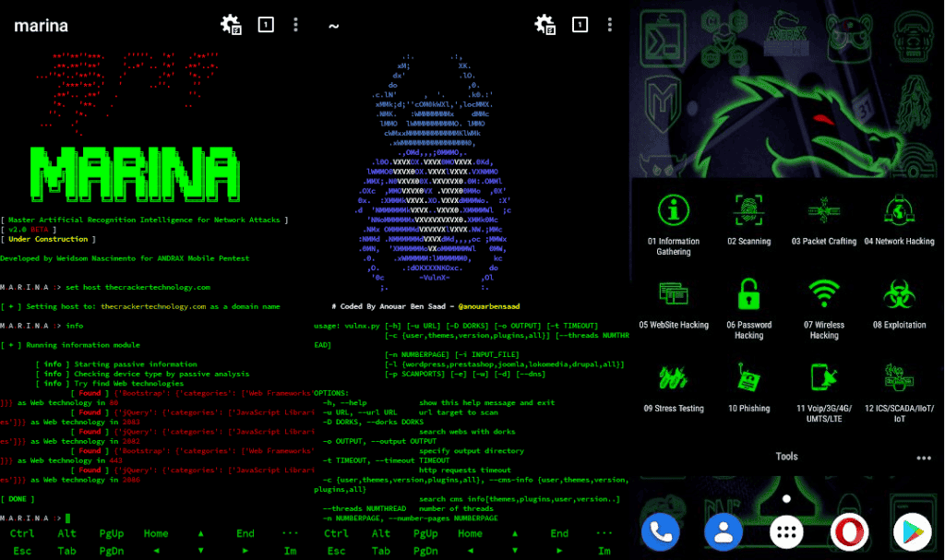945x560 pixels.
Task: Open session count box in ~ terminal
Action: pos(580,25)
